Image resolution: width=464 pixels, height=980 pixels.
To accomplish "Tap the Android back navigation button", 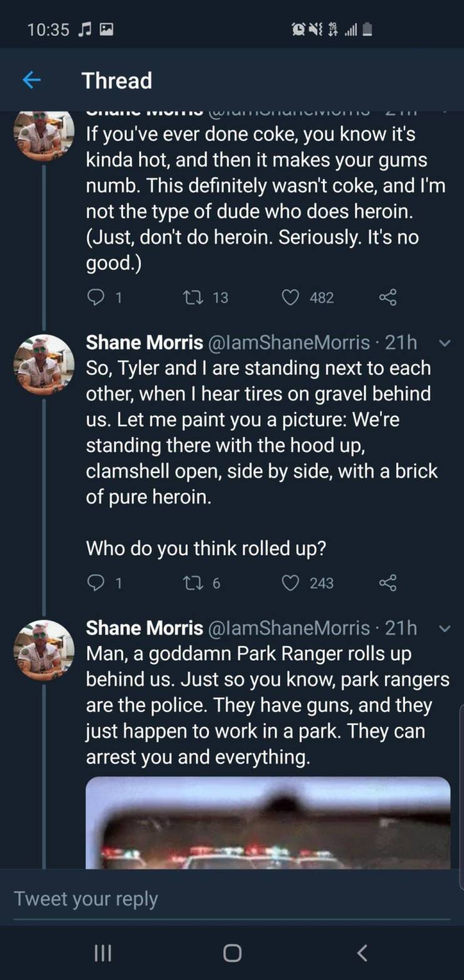I will point(361,953).
